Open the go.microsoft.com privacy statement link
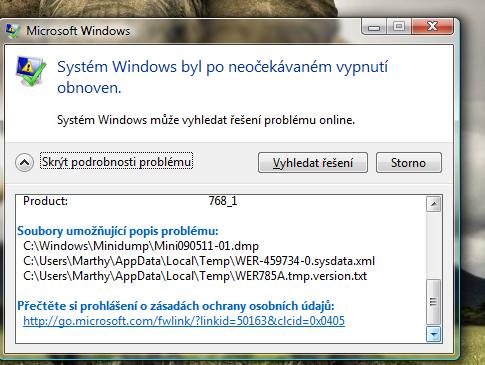485x365 pixels. coord(184,321)
